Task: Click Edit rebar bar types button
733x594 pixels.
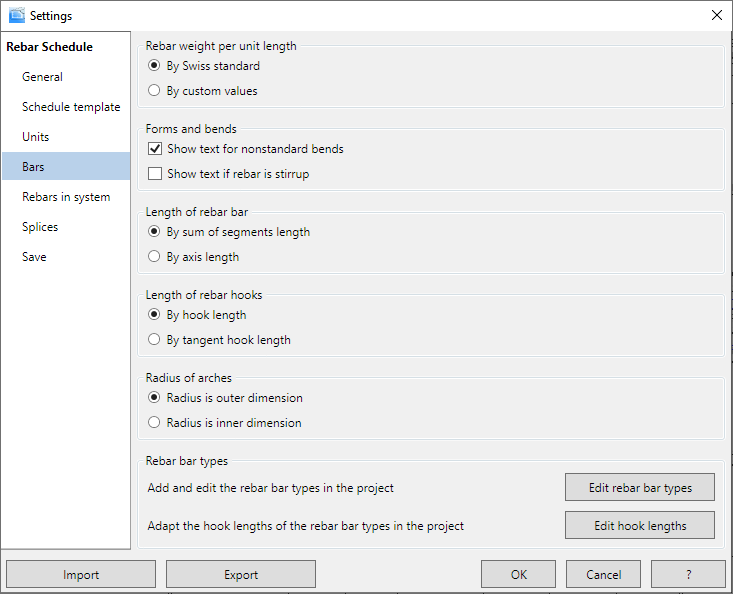Action: click(x=640, y=488)
